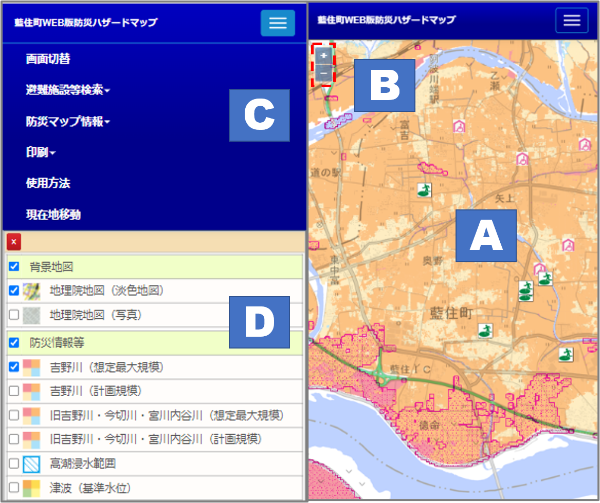This screenshot has width=600, height=503.
Task: Click the 奥野 place label on map
Action: click(432, 261)
